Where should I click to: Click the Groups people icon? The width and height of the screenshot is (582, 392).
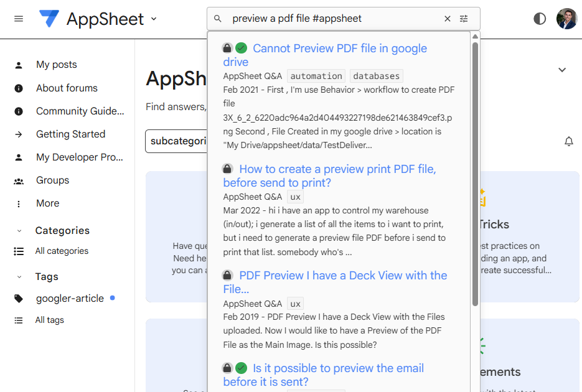[x=19, y=181]
